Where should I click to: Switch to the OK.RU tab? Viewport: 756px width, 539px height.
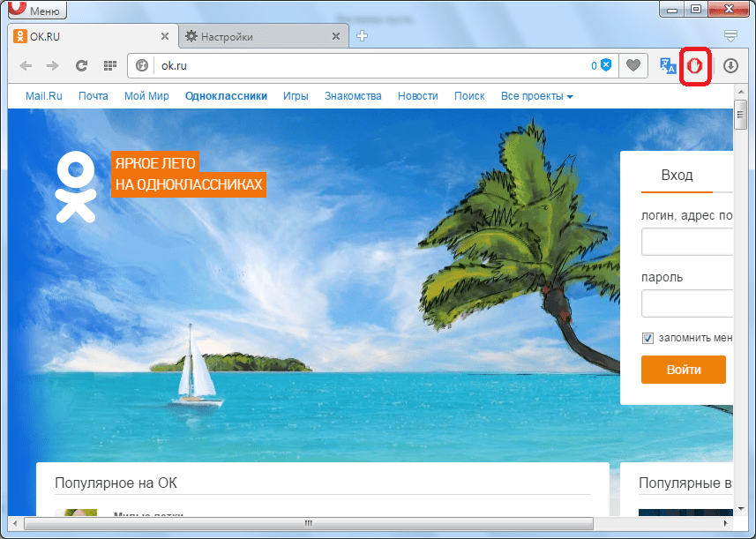click(x=92, y=36)
